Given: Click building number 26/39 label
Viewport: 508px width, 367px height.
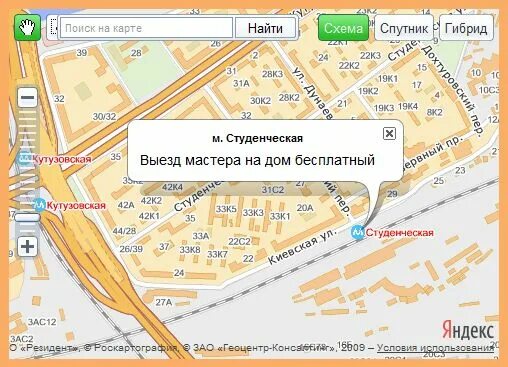Looking at the screenshot, I should (131, 249).
